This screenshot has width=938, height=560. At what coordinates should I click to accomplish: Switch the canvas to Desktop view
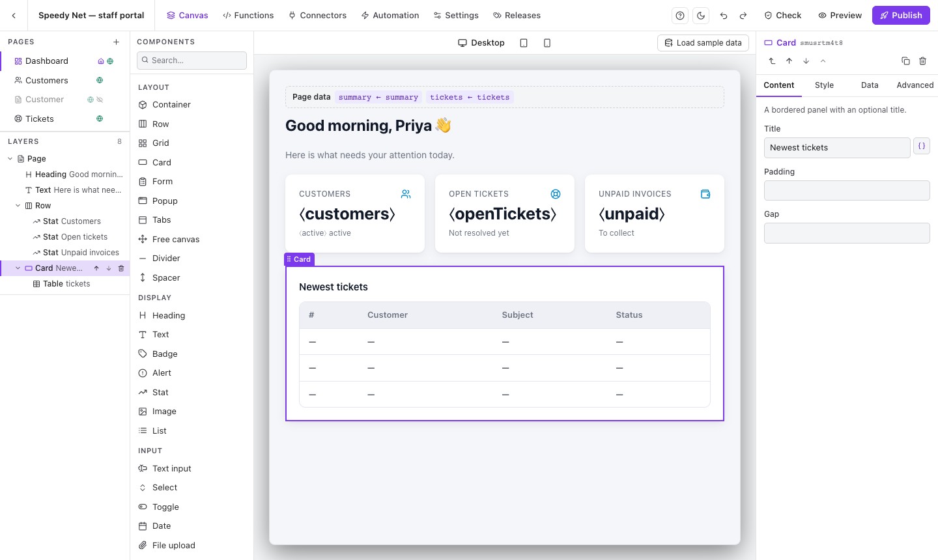[x=481, y=43]
